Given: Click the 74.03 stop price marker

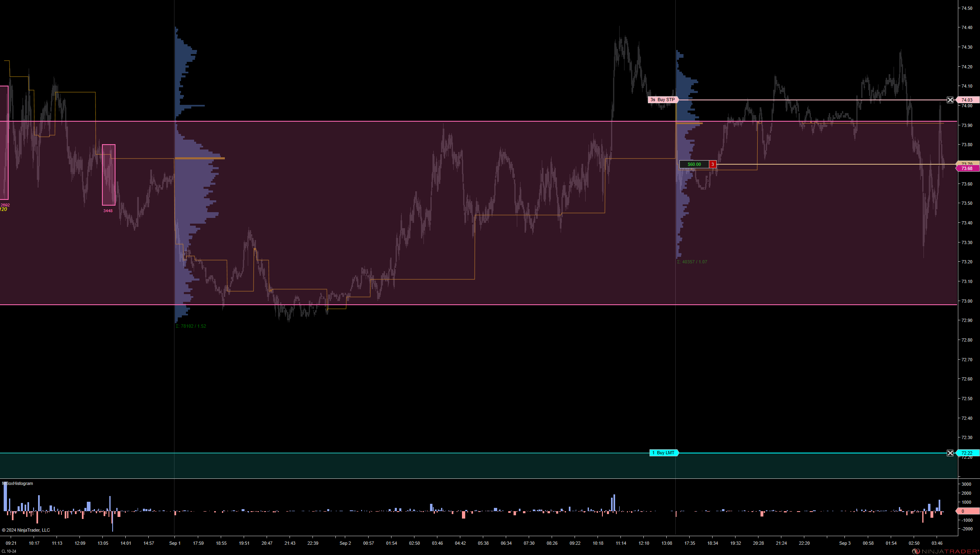Looking at the screenshot, I should [968, 100].
